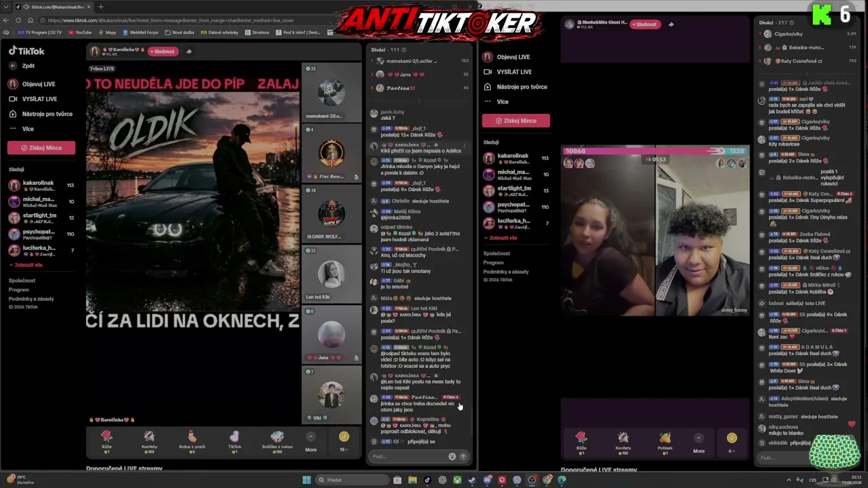Image resolution: width=868 pixels, height=488 pixels.
Task: Select VYSÍLAT LIVE in the left window sidebar
Action: pos(33,99)
